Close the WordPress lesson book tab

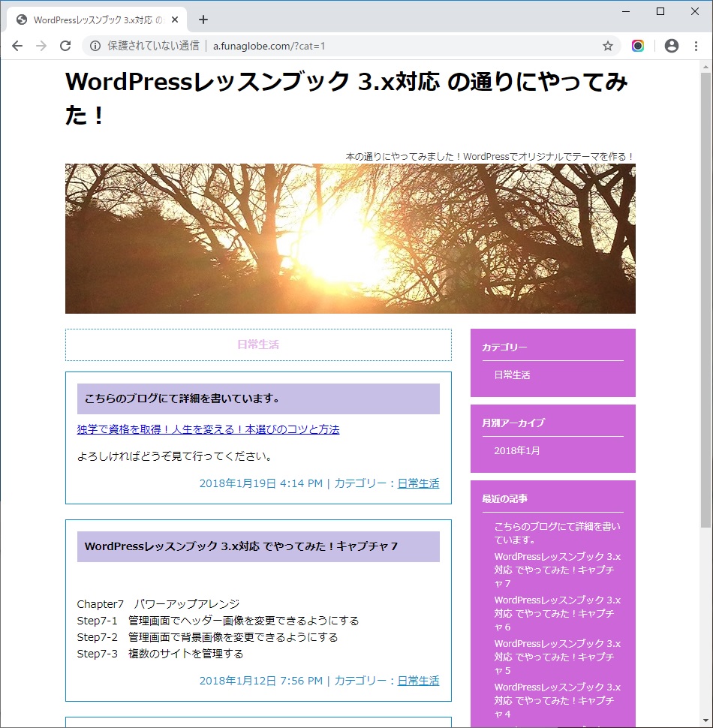(175, 20)
